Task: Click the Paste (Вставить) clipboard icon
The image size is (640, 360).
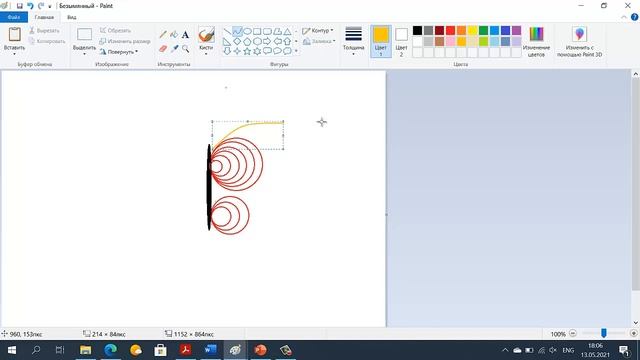Action: tap(14, 35)
